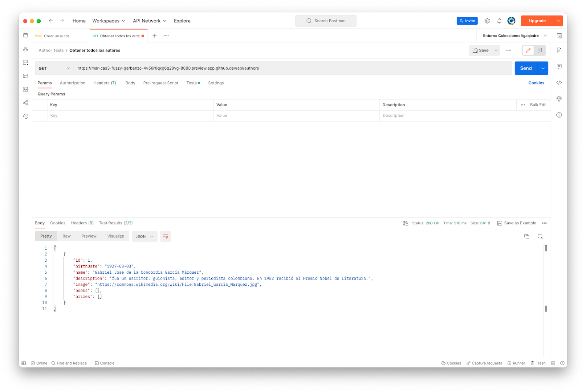
Task: Open the Console in status bar
Action: [104, 363]
